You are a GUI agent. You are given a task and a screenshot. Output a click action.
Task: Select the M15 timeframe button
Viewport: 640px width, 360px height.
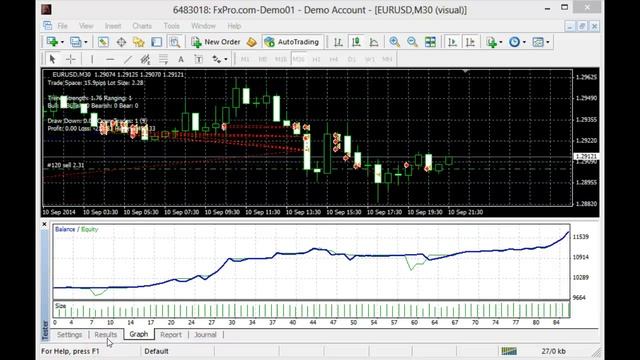(x=280, y=59)
